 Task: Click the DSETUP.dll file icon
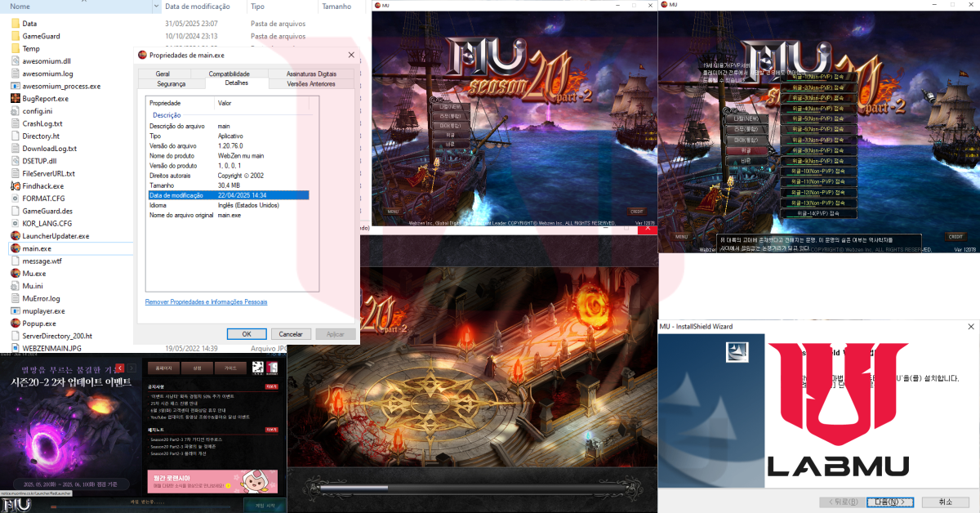16,161
